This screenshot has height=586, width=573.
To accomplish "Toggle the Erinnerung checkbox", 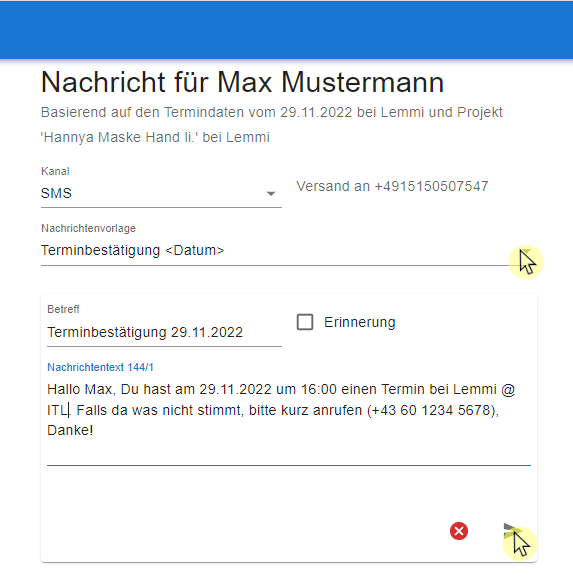I will pos(305,322).
